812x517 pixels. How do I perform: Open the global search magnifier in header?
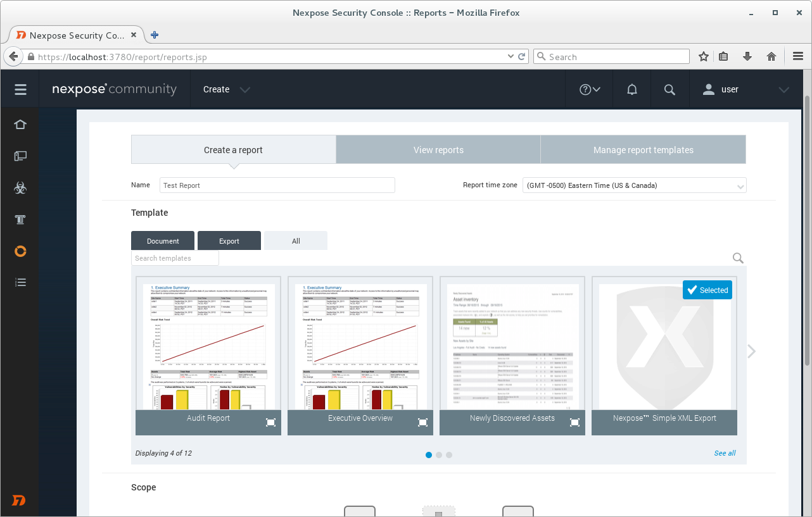pos(669,90)
